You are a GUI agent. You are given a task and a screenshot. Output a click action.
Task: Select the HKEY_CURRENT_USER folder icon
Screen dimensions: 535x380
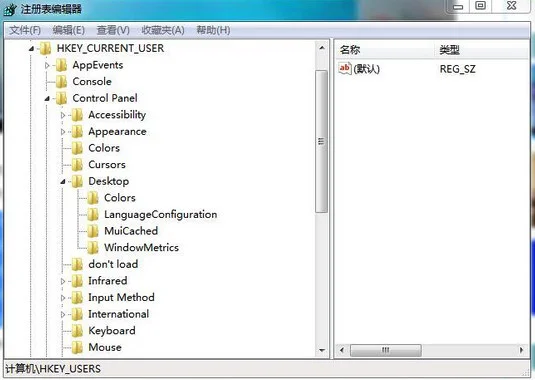point(45,48)
